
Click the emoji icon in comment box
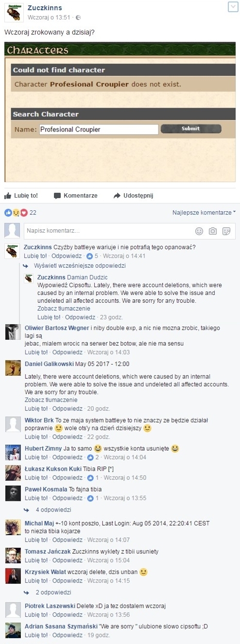coord(199,231)
